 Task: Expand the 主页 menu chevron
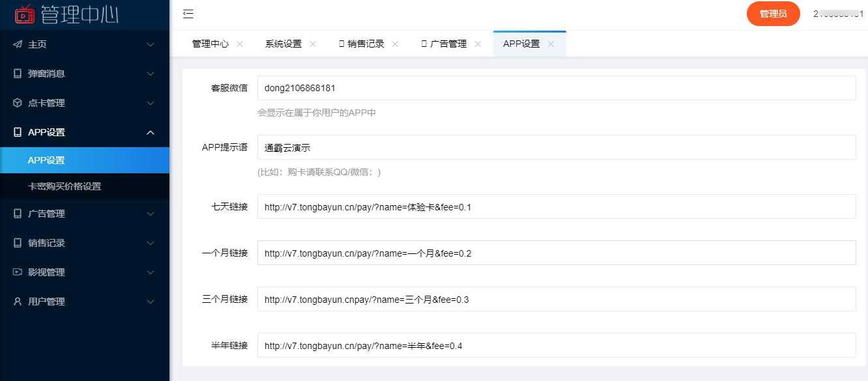tap(151, 44)
